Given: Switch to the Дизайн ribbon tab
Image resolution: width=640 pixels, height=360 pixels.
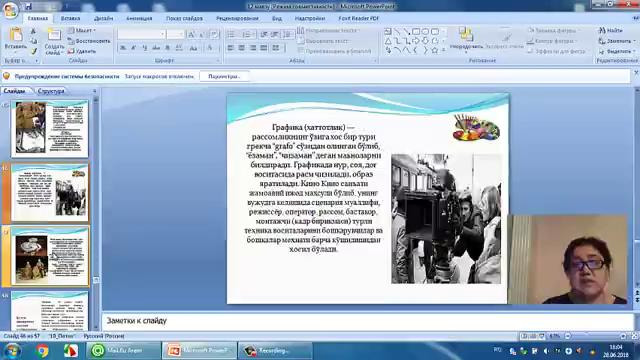Looking at the screenshot, I should click(104, 18).
